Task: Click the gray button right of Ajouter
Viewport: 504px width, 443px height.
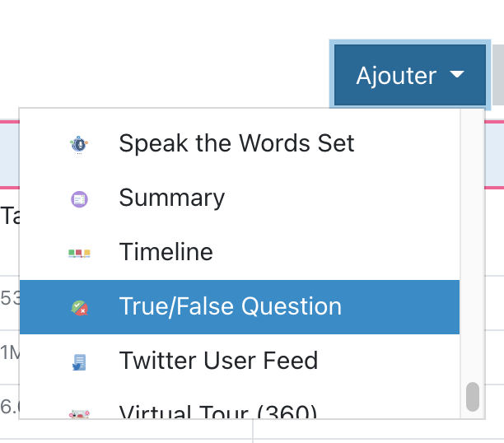Action: (x=497, y=75)
